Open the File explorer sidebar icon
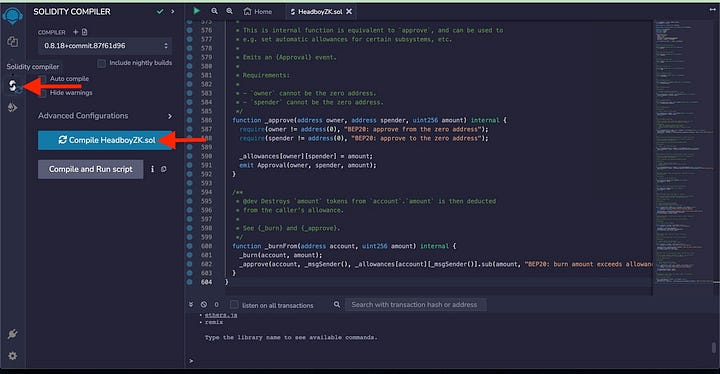This screenshot has height=374, width=720. pyautogui.click(x=12, y=41)
